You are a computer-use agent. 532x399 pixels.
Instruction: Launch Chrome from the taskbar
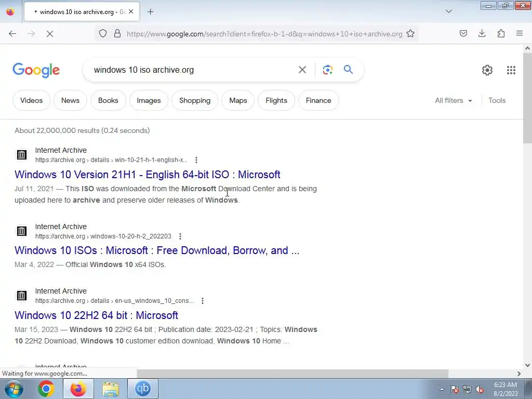click(46, 389)
